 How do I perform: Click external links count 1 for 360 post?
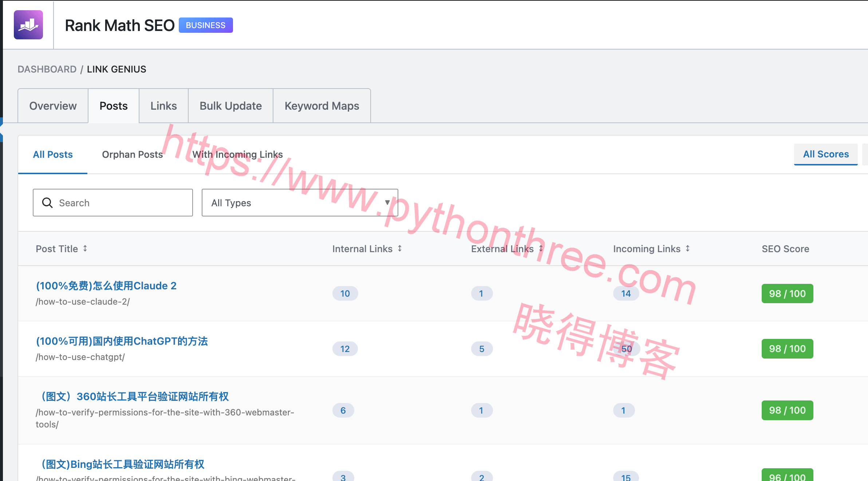(481, 410)
